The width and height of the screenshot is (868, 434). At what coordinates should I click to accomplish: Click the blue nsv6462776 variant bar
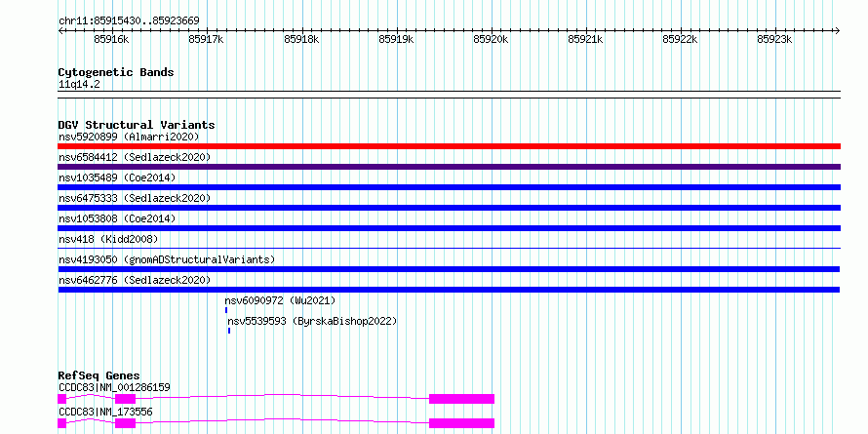tap(449, 290)
